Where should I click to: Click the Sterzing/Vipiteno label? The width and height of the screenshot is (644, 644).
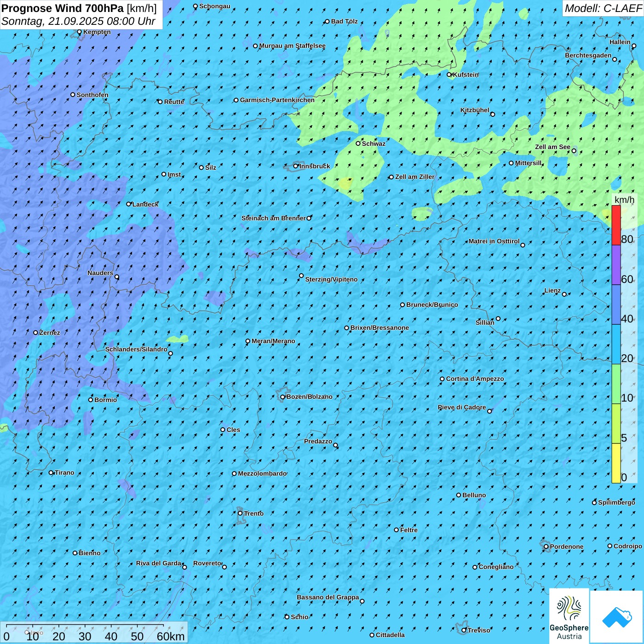pyautogui.click(x=331, y=279)
